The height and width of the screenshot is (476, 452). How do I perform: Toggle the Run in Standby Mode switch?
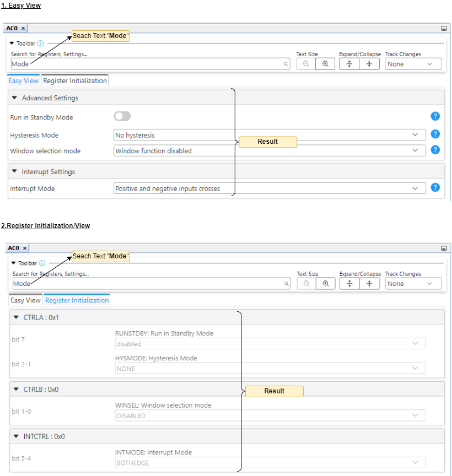(122, 116)
